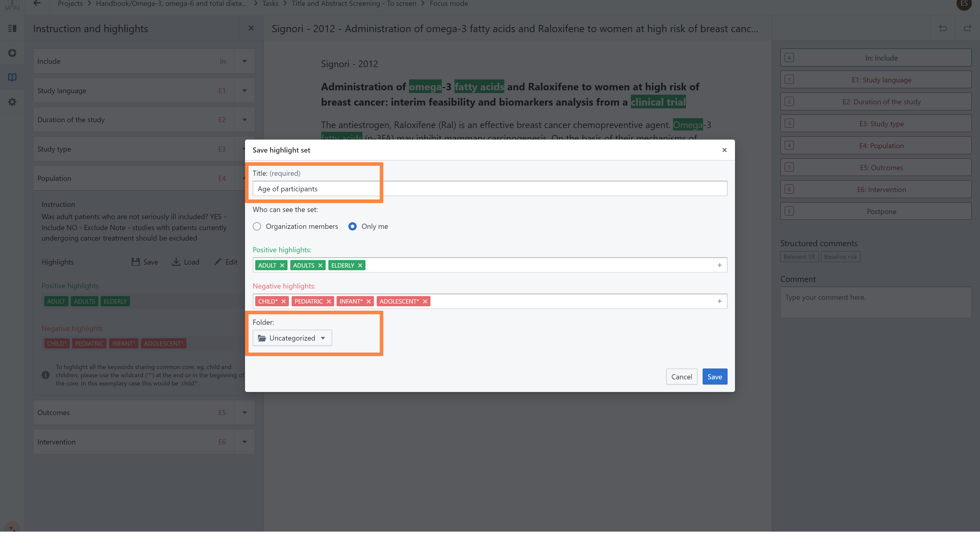
Task: Expand the Include criterion dropdown arrow
Action: tap(245, 61)
